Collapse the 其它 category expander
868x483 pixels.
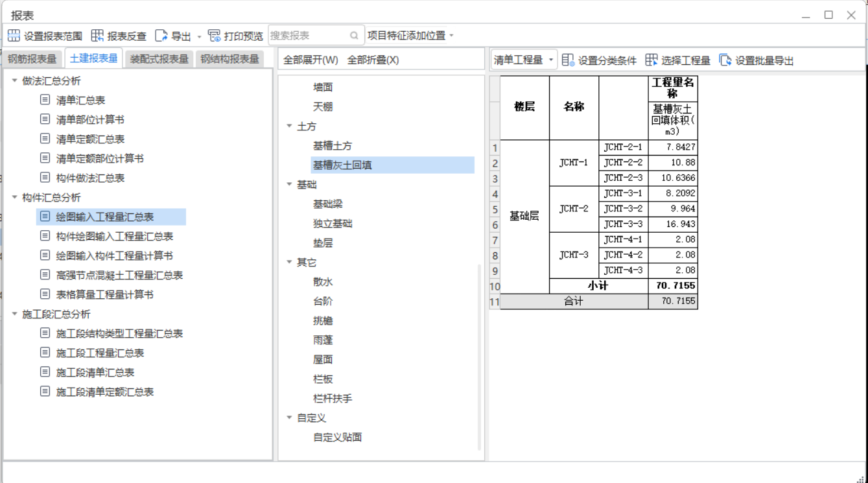[289, 263]
